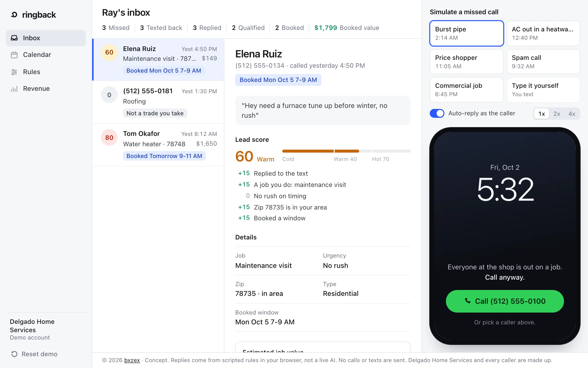Open the Revenue page label

coord(37,89)
